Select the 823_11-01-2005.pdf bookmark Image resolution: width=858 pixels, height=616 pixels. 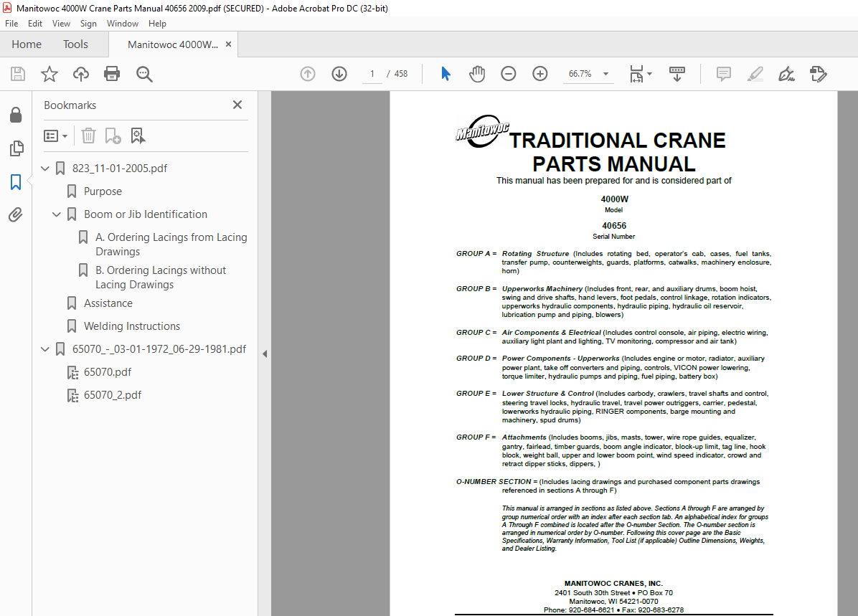point(120,169)
